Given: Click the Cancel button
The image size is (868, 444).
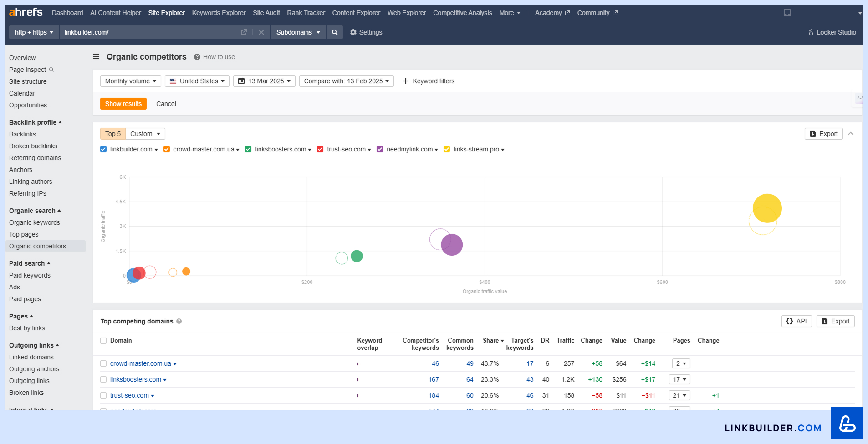Looking at the screenshot, I should (166, 104).
